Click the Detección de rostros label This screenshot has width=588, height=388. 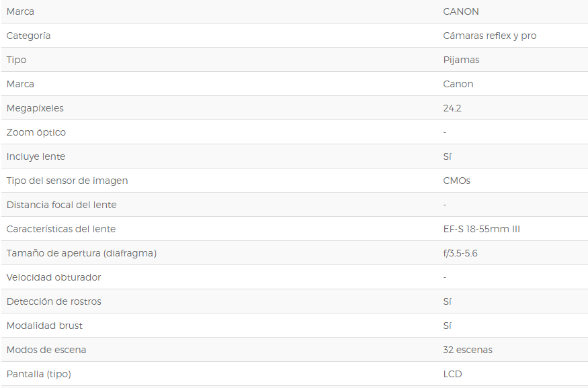[x=54, y=301]
